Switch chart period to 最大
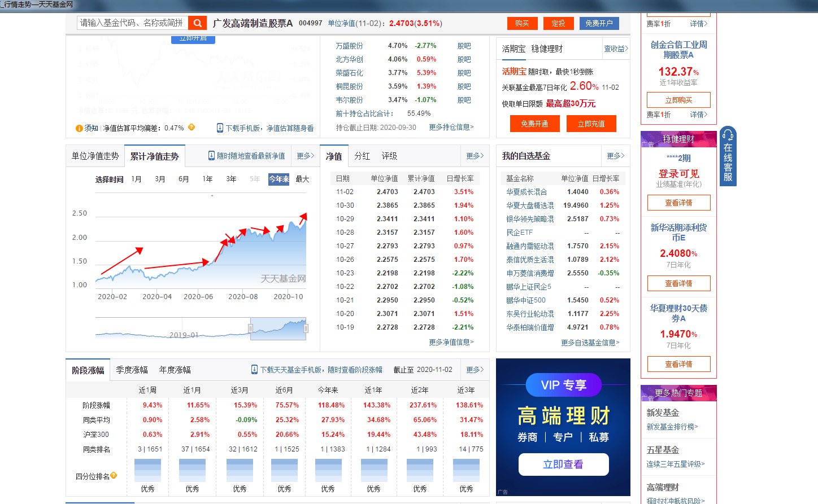 click(301, 178)
